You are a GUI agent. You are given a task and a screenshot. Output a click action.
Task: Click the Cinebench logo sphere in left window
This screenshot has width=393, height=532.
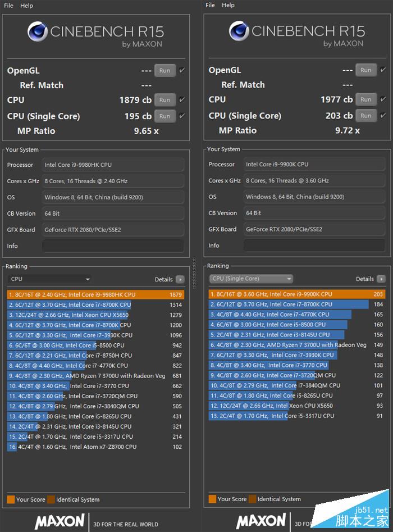[x=37, y=31]
